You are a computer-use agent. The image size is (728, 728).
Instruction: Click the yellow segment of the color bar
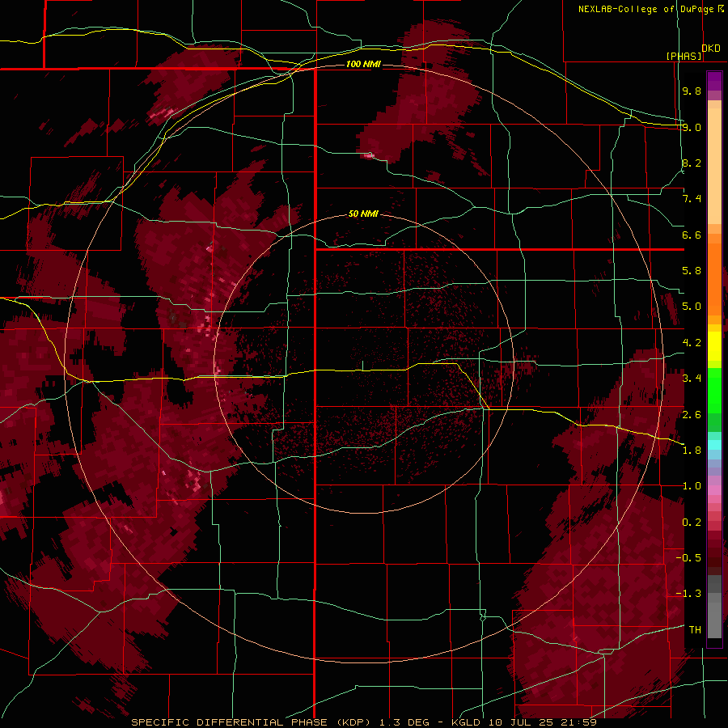714,346
